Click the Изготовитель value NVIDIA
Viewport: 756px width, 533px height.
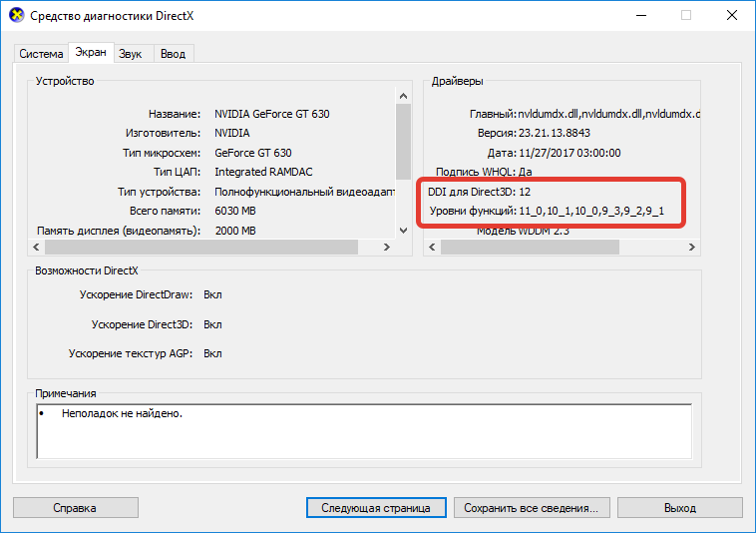[x=232, y=133]
